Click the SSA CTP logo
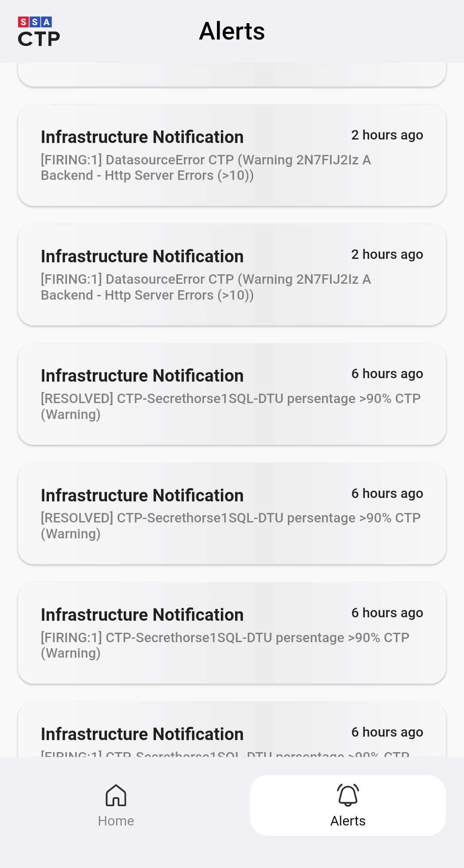The image size is (464, 868). [39, 32]
